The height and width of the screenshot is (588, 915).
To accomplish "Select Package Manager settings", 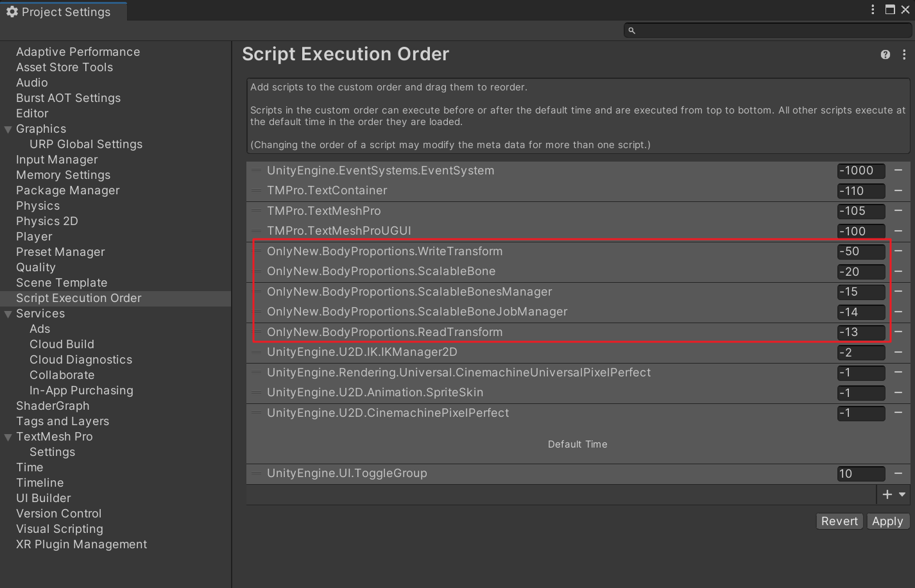I will (x=68, y=190).
